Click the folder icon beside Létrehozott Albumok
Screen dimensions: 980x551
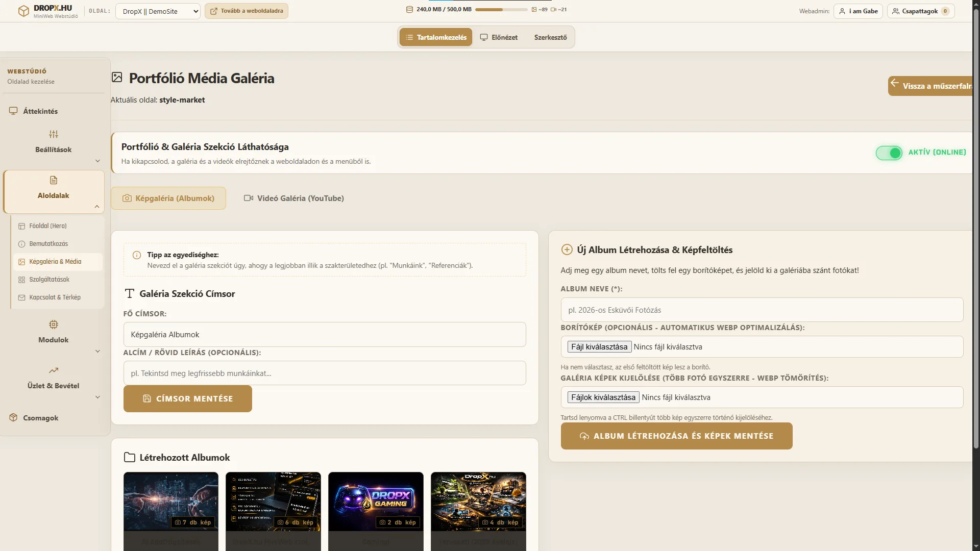(130, 457)
